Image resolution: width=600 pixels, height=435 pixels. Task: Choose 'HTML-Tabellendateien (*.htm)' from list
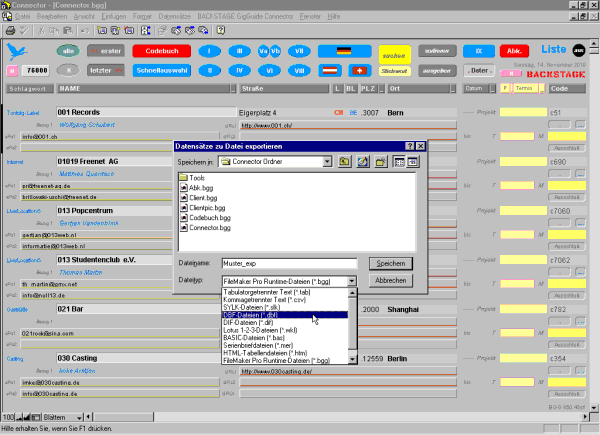(x=266, y=352)
